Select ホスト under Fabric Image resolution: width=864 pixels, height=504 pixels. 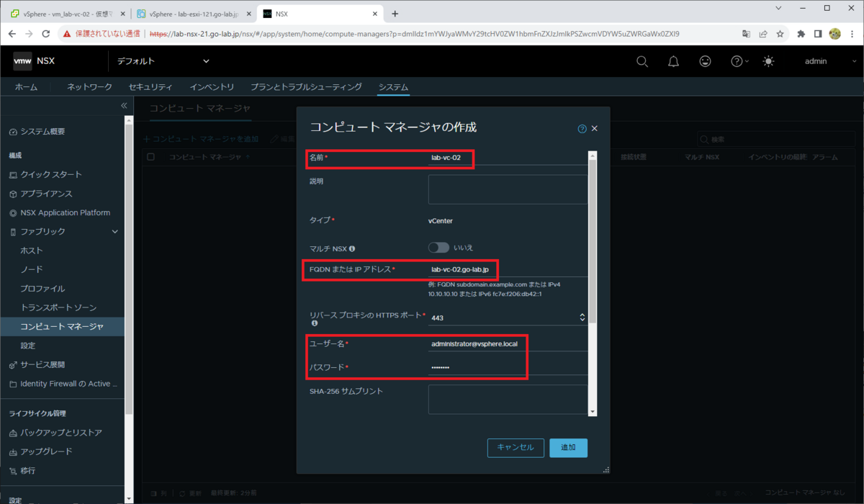pos(32,251)
